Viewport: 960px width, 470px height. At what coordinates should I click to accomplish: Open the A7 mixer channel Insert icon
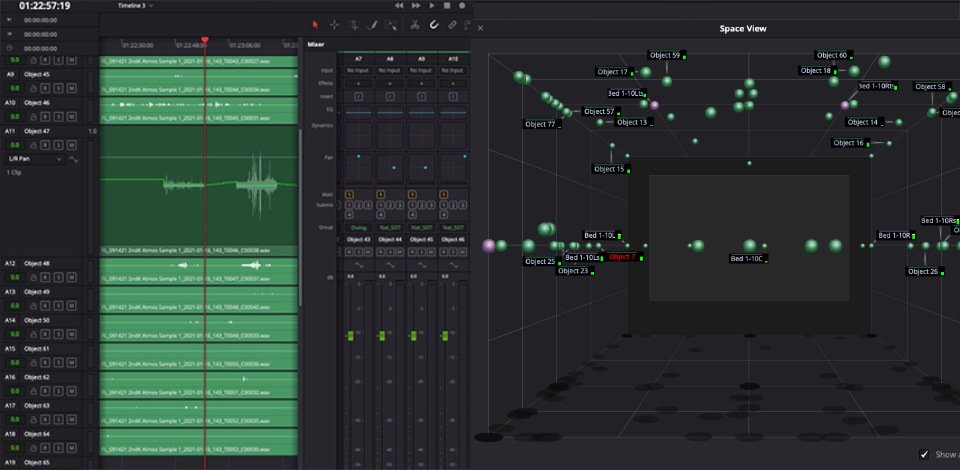(x=359, y=96)
